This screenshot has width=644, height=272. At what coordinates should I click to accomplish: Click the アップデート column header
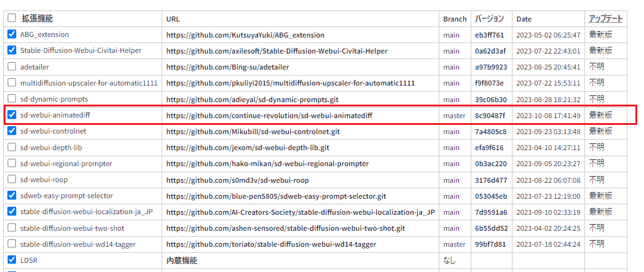605,19
